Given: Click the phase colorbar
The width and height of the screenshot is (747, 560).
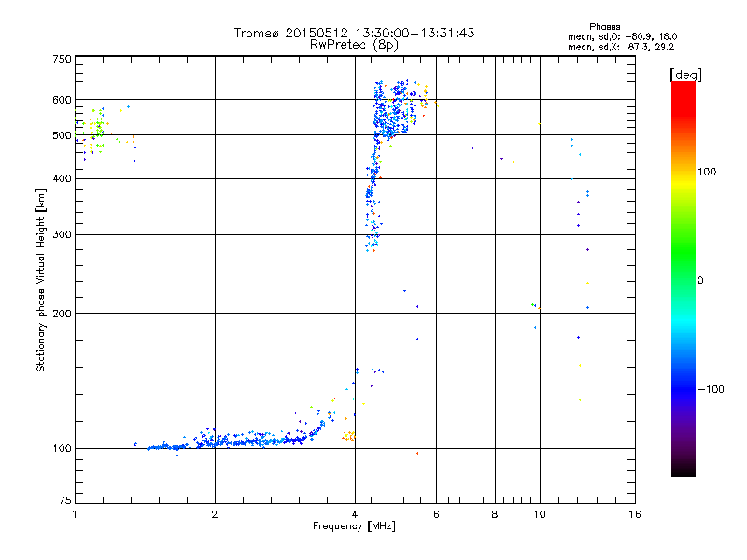Looking at the screenshot, I should pyautogui.click(x=684, y=278).
